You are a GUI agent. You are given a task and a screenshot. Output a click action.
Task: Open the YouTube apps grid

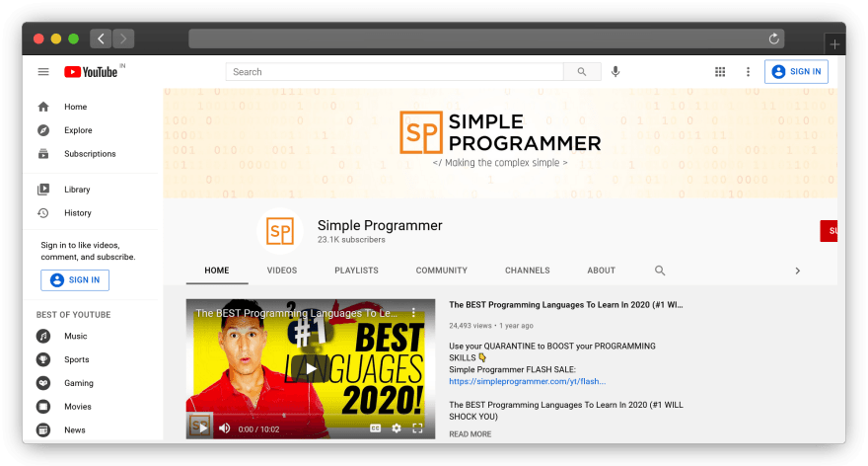pos(720,72)
